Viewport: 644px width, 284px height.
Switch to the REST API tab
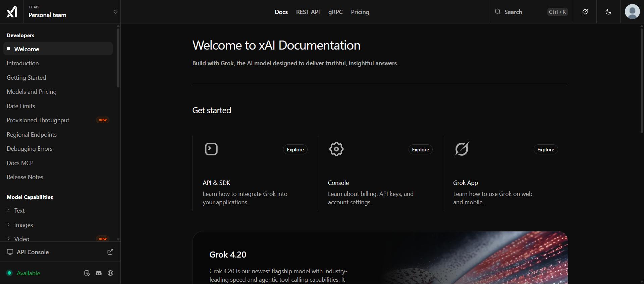click(308, 12)
